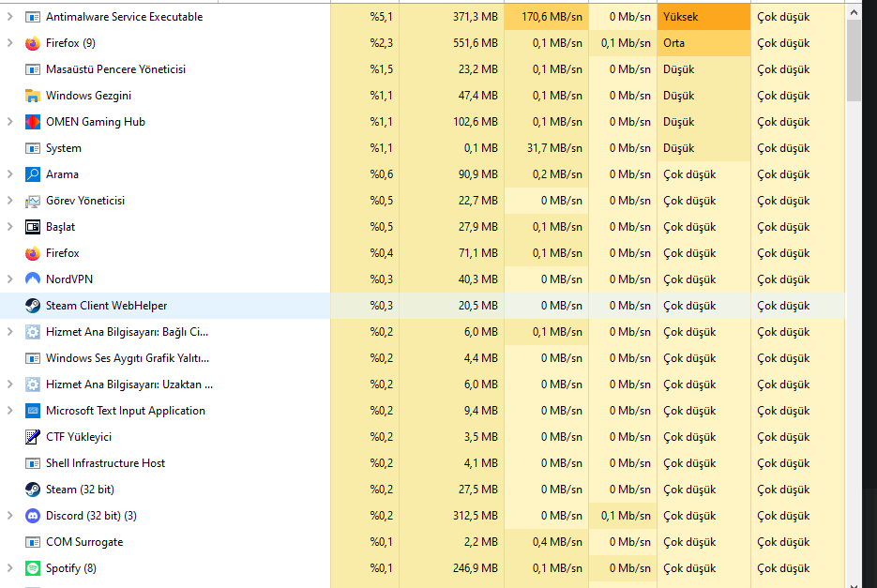This screenshot has height=588, width=877.
Task: Click the Yüksek power usage cell
Action: 703,17
